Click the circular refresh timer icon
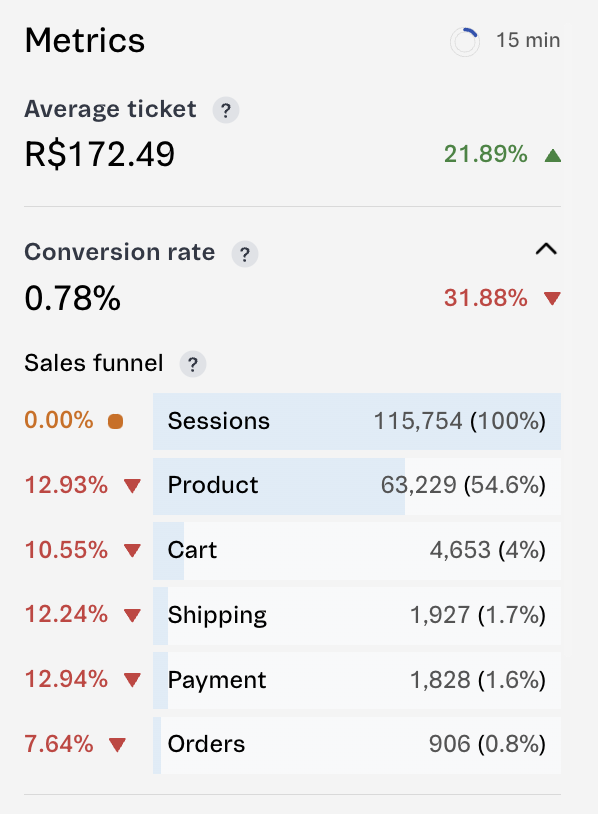Image resolution: width=598 pixels, height=814 pixels. [465, 42]
